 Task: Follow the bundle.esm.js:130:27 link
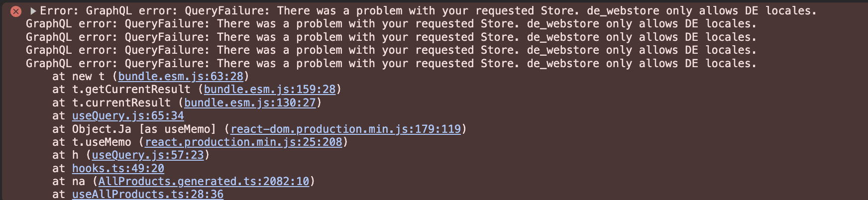tap(250, 103)
